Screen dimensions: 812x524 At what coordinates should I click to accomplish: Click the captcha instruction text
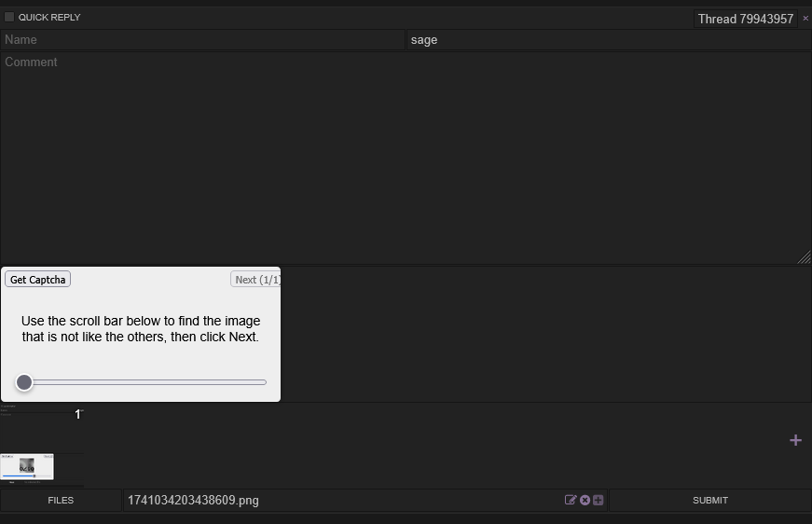click(141, 329)
